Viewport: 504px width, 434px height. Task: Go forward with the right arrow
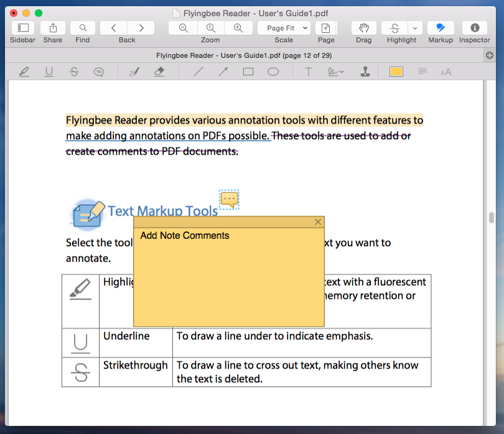pos(141,28)
